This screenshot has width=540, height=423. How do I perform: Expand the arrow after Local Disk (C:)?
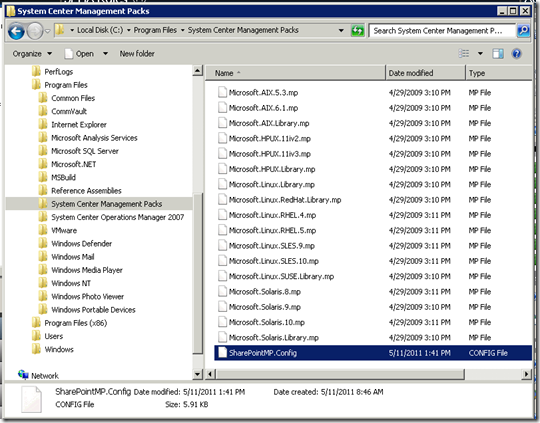[x=128, y=31]
